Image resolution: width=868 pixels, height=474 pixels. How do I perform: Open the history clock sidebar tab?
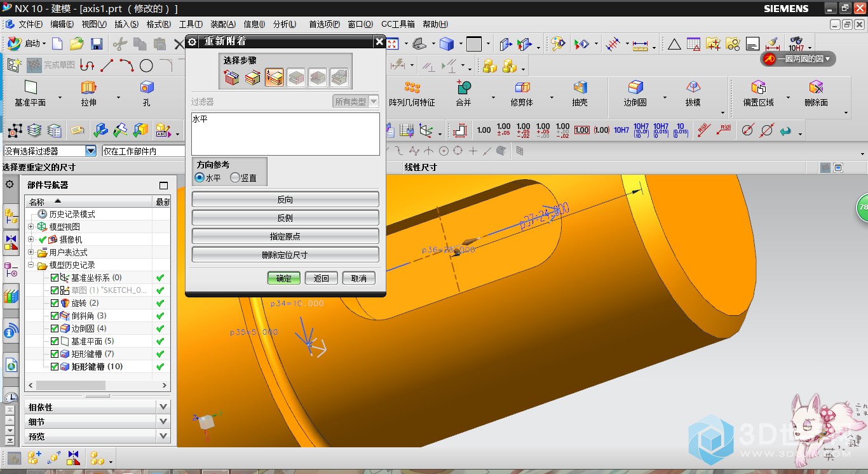(x=11, y=396)
